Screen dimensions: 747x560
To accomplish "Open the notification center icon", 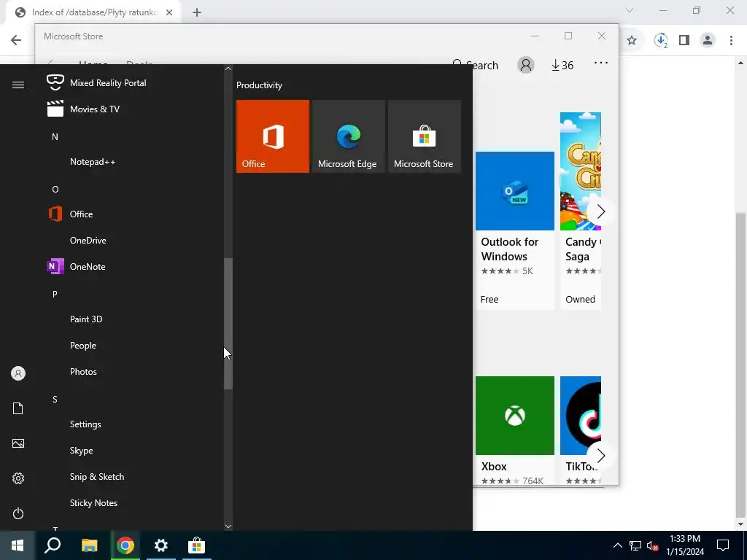I will (723, 545).
